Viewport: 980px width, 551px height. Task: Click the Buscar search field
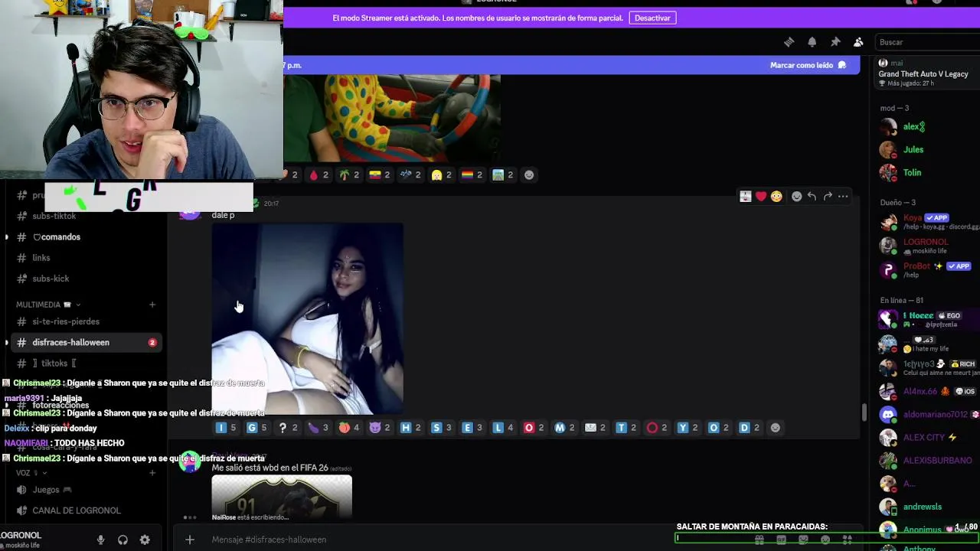point(927,42)
